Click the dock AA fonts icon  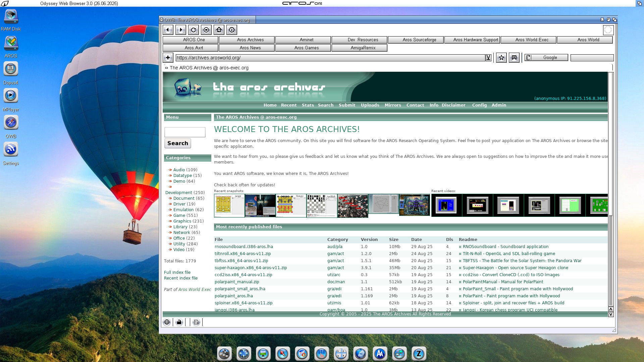point(380,354)
